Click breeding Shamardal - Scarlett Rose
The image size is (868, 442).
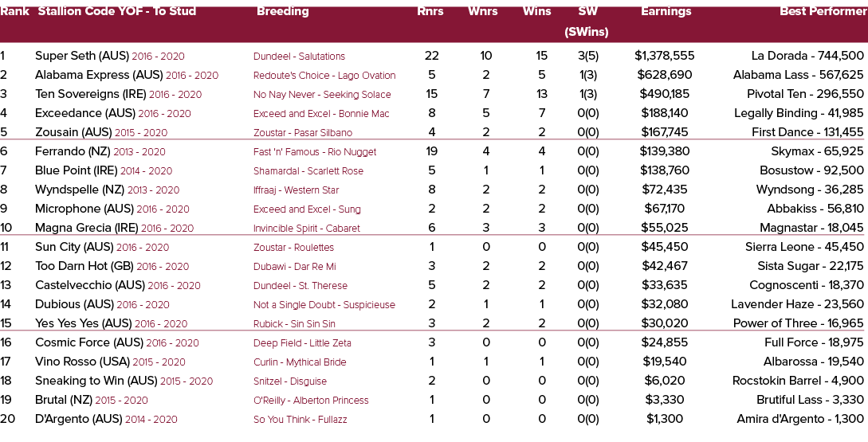click(x=308, y=171)
